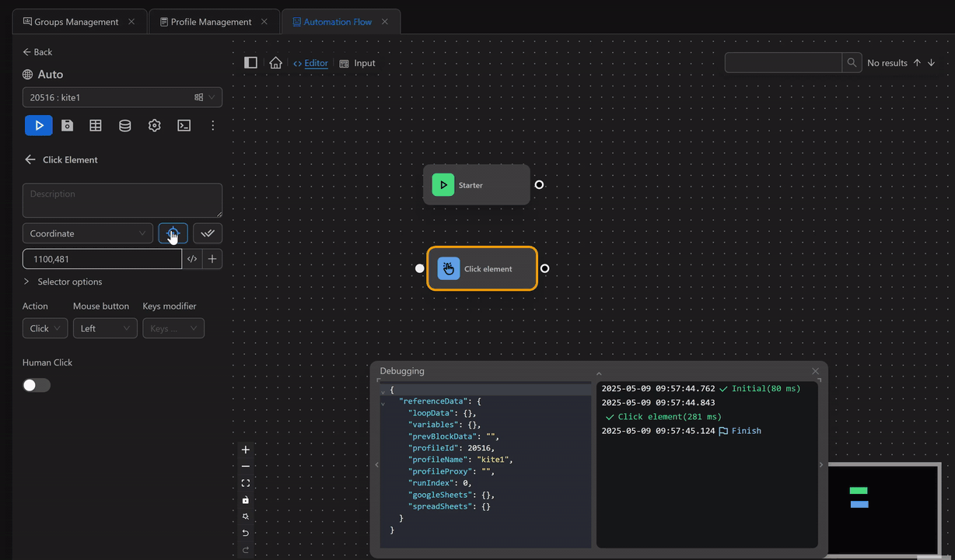Open the database storage icon
This screenshot has width=955, height=560.
pyautogui.click(x=124, y=125)
